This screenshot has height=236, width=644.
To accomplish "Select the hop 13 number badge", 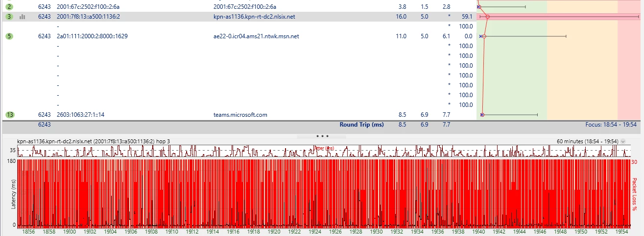I will point(10,115).
